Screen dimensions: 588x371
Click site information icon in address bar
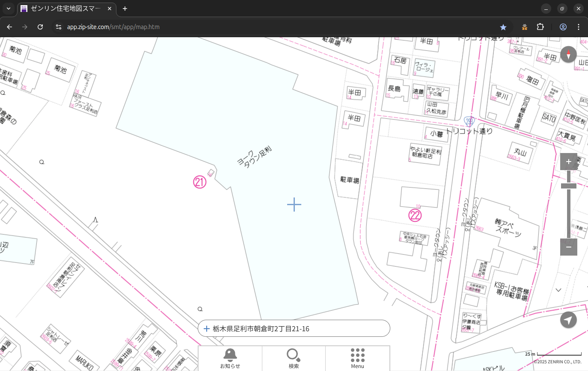coord(59,27)
